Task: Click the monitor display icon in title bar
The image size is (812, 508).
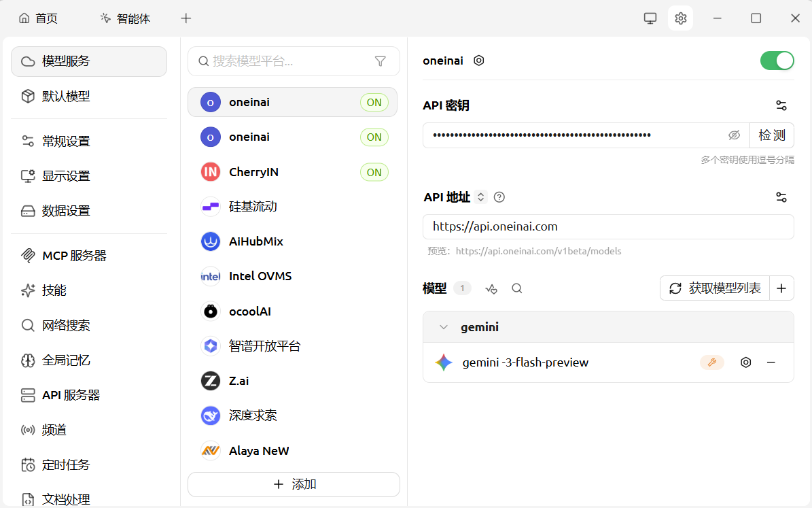Action: [x=650, y=18]
